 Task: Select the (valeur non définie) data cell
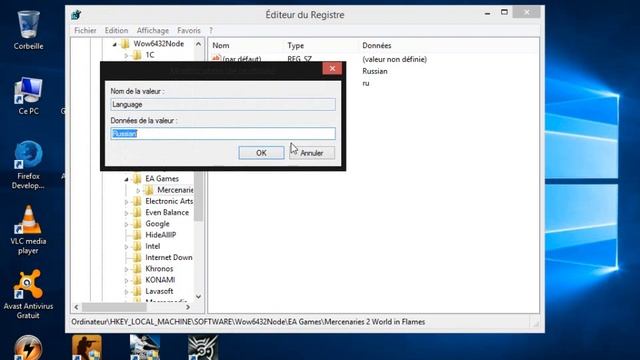(x=394, y=59)
